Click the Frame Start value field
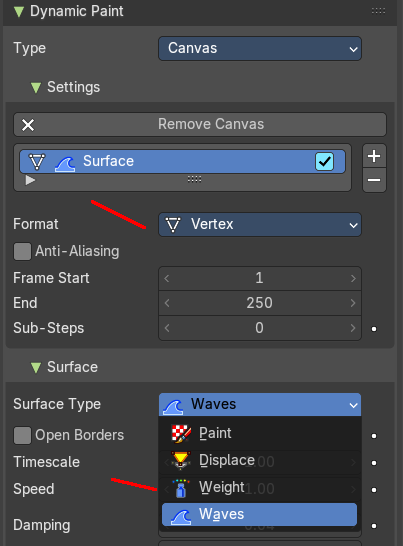 [x=260, y=278]
